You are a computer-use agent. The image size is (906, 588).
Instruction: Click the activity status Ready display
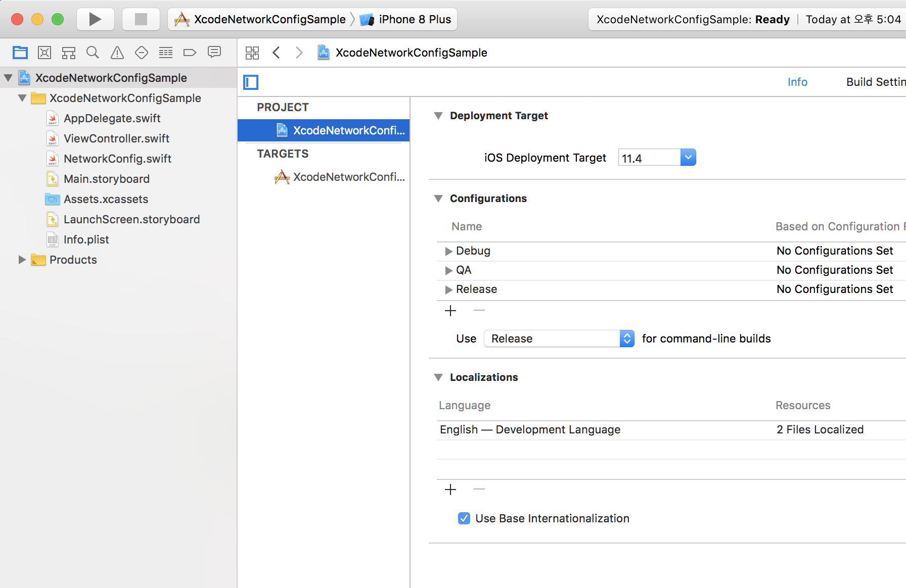pos(747,19)
